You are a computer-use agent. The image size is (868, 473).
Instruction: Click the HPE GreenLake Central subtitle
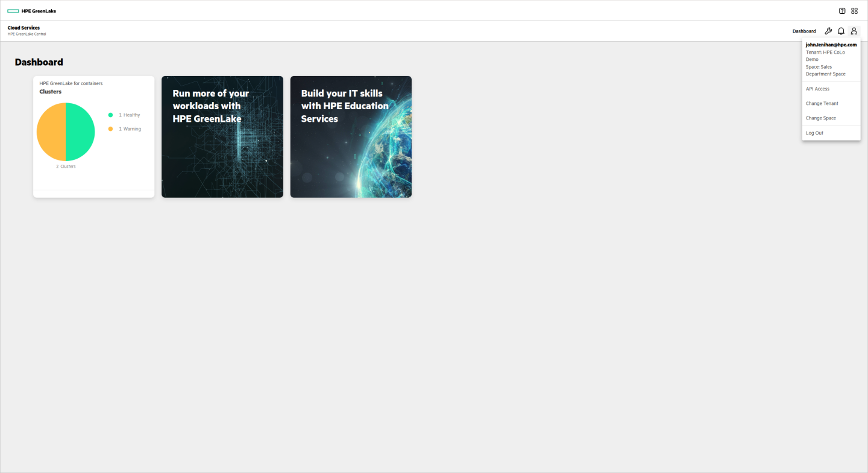click(27, 34)
